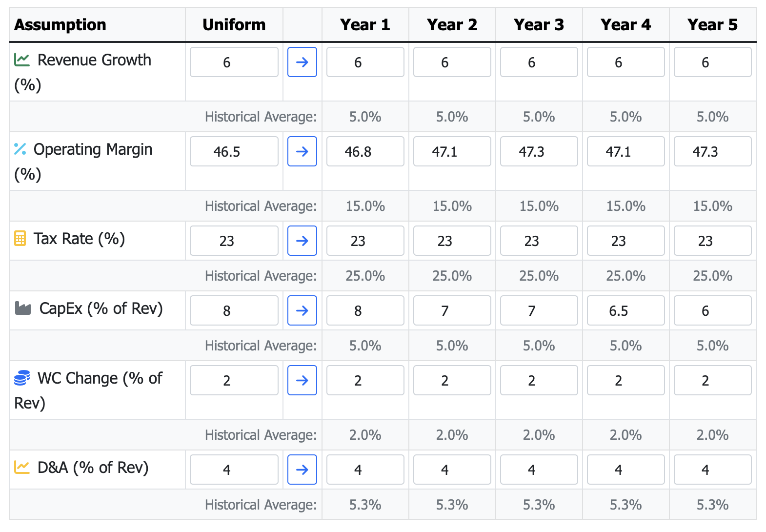Image resolution: width=766 pixels, height=532 pixels.
Task: Click the CapEx factory icon
Action: coord(23,308)
